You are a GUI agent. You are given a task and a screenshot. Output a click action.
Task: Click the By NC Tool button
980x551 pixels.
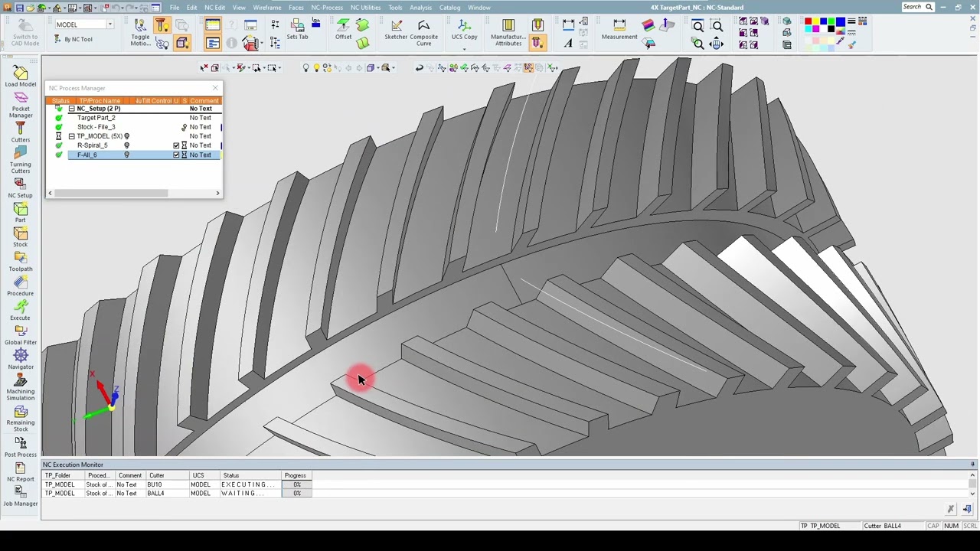73,39
